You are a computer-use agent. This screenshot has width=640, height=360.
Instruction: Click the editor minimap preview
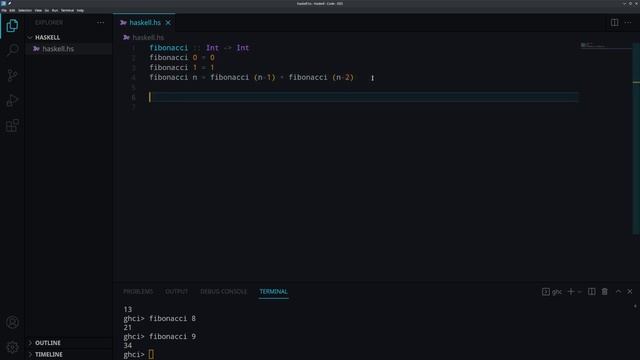(606, 46)
